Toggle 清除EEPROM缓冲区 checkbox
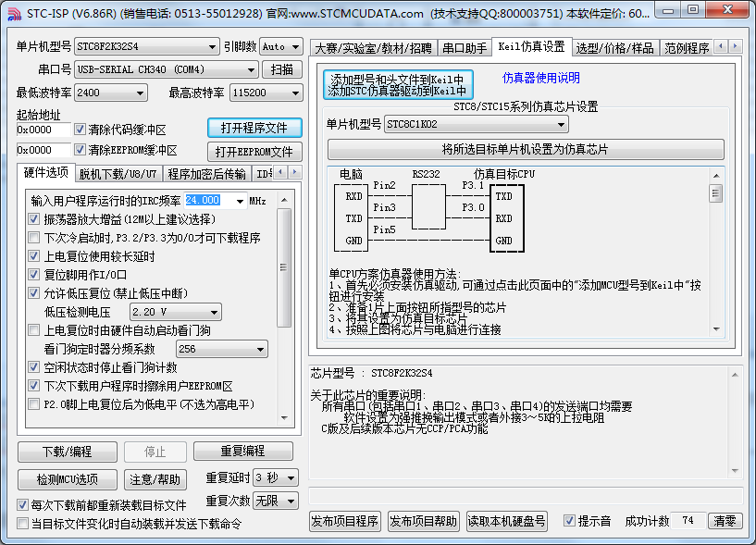Viewport: 756px width, 545px height. point(80,150)
